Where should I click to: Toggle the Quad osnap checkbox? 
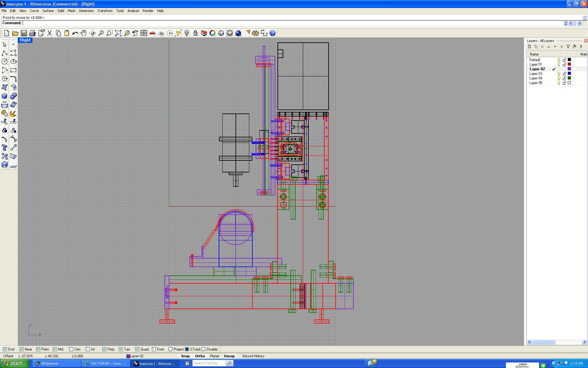click(x=138, y=349)
